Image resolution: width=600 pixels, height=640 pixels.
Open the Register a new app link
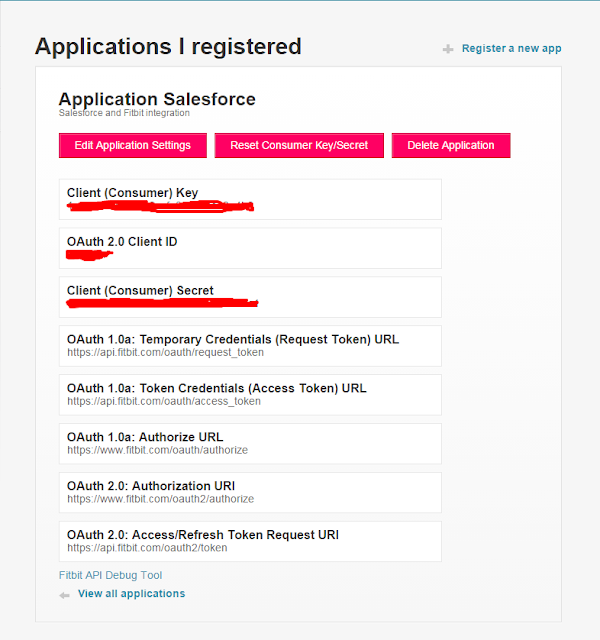click(511, 48)
